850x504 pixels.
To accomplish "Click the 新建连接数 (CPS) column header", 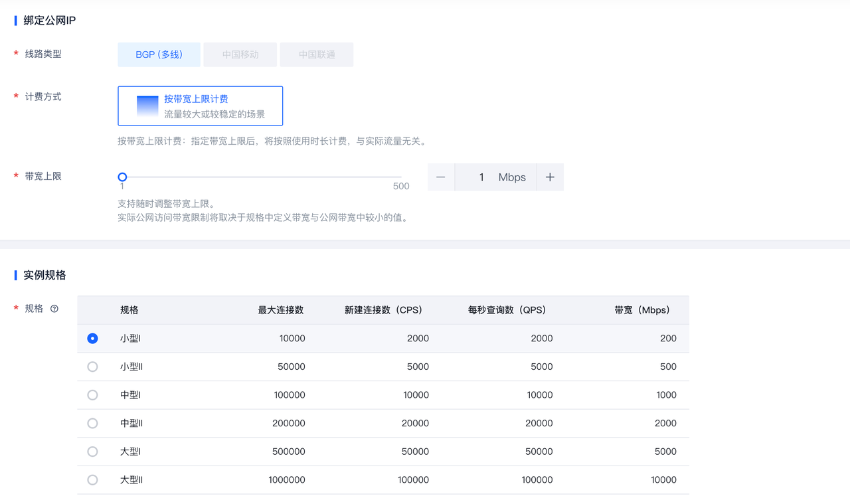I will pyautogui.click(x=383, y=310).
